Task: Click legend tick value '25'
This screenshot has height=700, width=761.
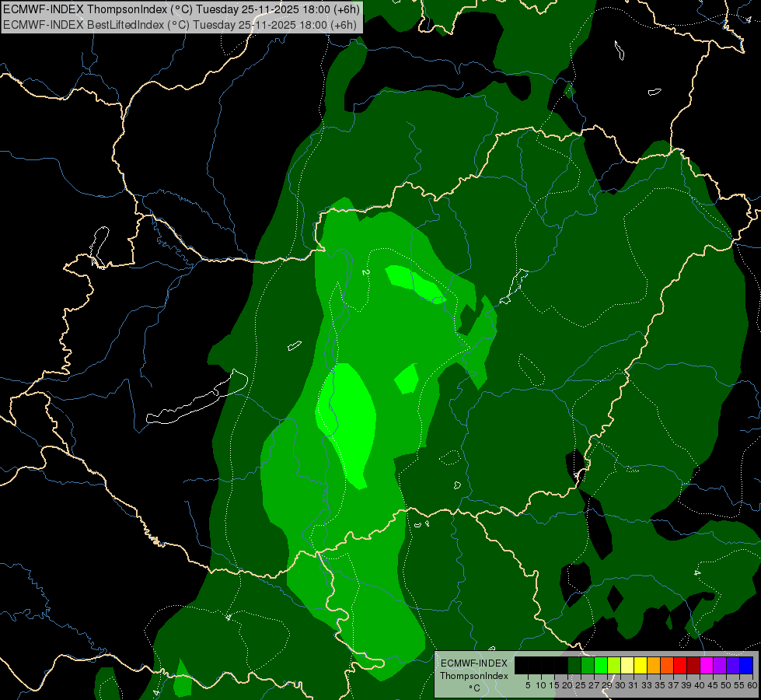Action: tap(581, 685)
